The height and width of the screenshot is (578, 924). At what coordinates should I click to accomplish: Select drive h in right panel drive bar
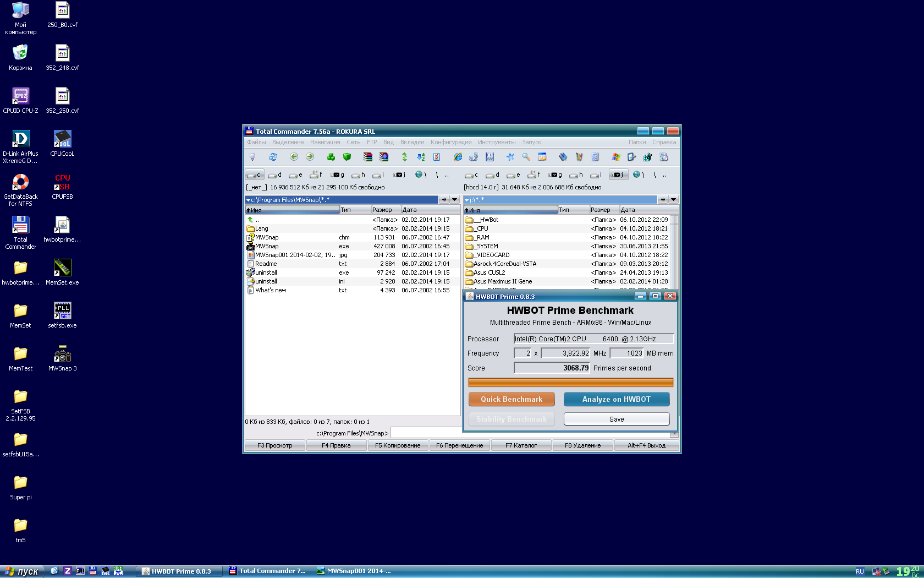[576, 175]
